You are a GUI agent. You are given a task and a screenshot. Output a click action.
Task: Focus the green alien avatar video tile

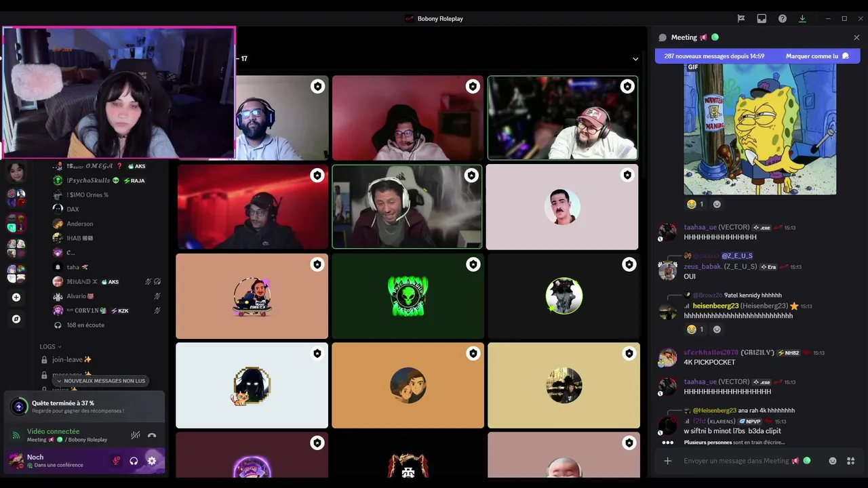point(408,296)
